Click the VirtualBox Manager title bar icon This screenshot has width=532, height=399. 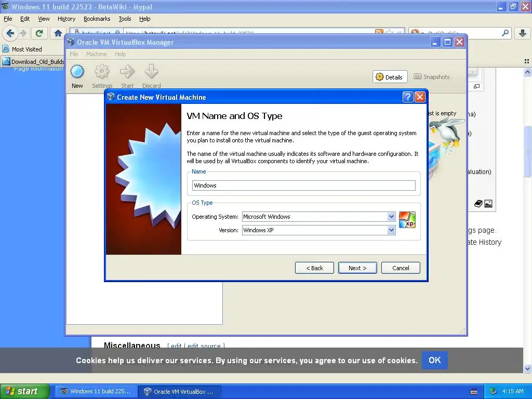point(71,42)
